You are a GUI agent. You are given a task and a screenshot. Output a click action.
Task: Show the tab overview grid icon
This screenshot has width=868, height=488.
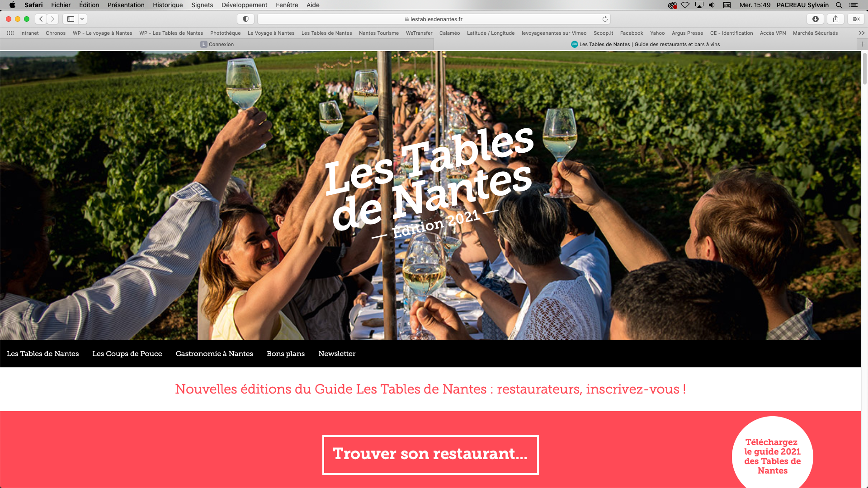(x=856, y=19)
